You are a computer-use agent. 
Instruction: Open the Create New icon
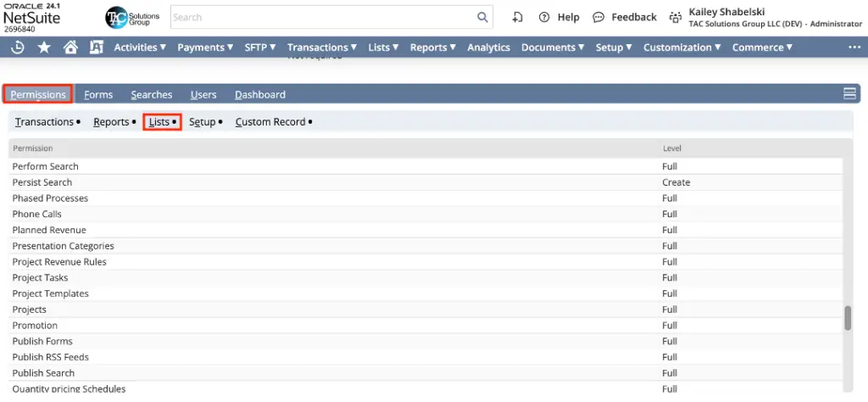point(518,17)
